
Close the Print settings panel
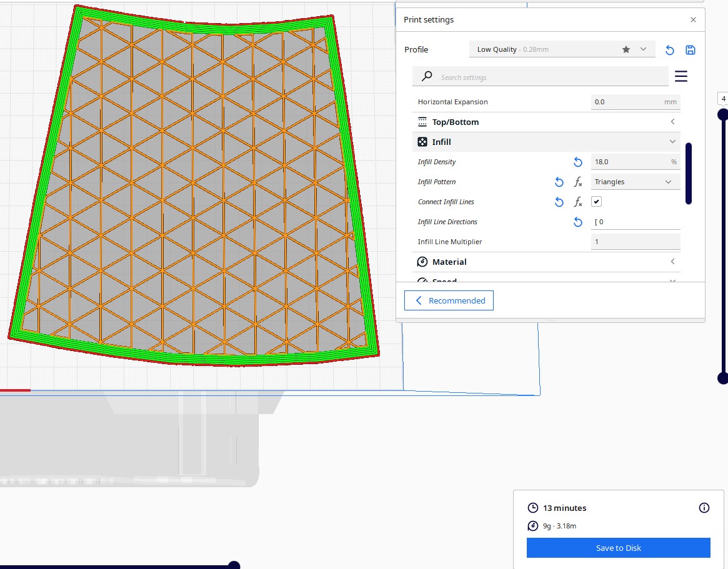[693, 19]
